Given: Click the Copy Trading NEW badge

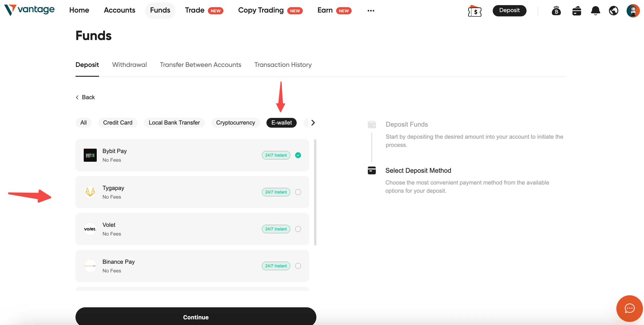Looking at the screenshot, I should coord(295,11).
